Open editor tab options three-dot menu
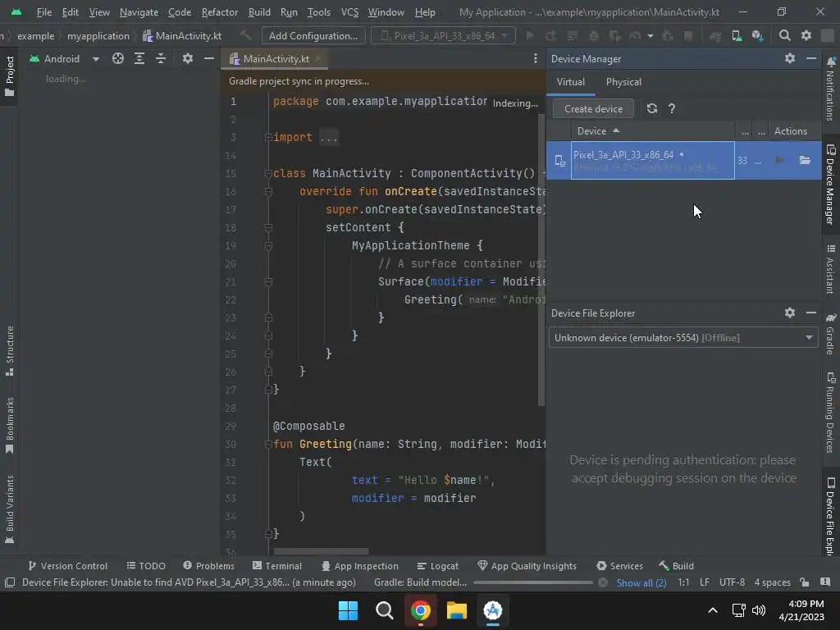This screenshot has width=840, height=630. point(535,59)
